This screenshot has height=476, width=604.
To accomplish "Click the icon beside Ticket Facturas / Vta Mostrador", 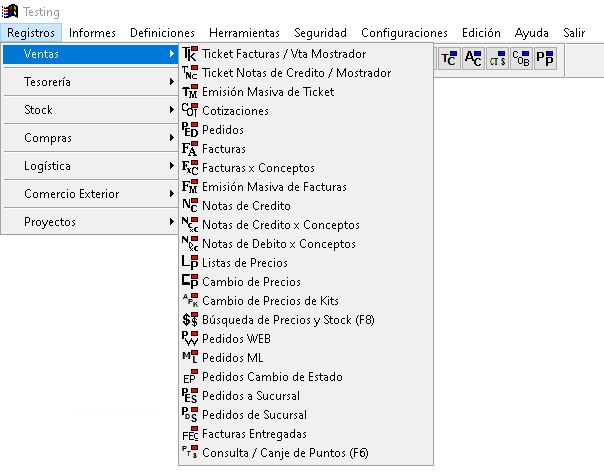I will (x=190, y=54).
